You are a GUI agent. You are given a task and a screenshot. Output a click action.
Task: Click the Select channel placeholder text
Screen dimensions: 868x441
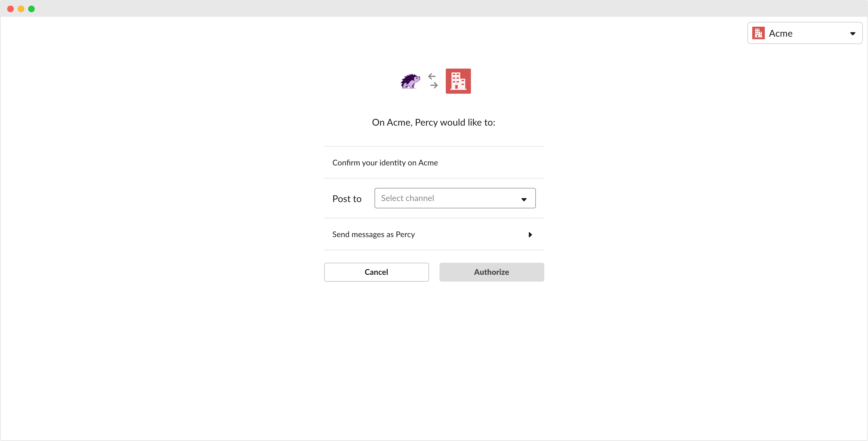(407, 198)
